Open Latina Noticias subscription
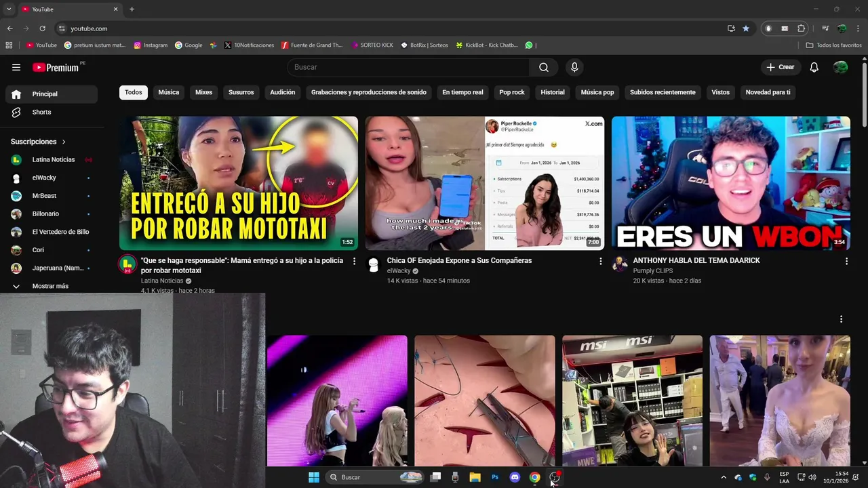Image resolution: width=868 pixels, height=488 pixels. tap(52, 160)
